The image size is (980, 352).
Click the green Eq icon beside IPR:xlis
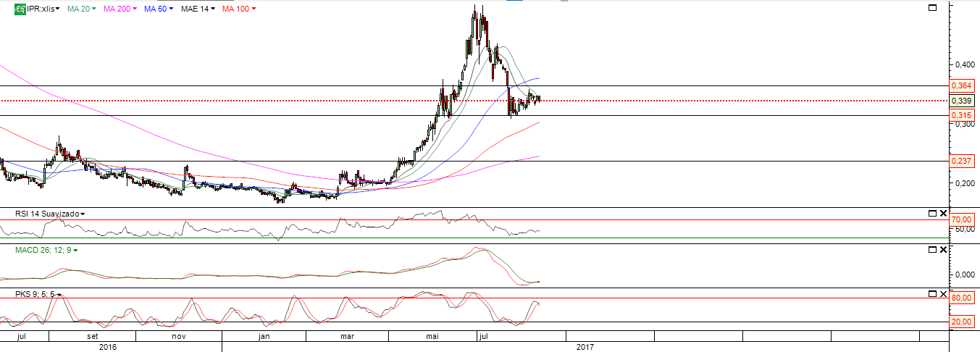21,9
